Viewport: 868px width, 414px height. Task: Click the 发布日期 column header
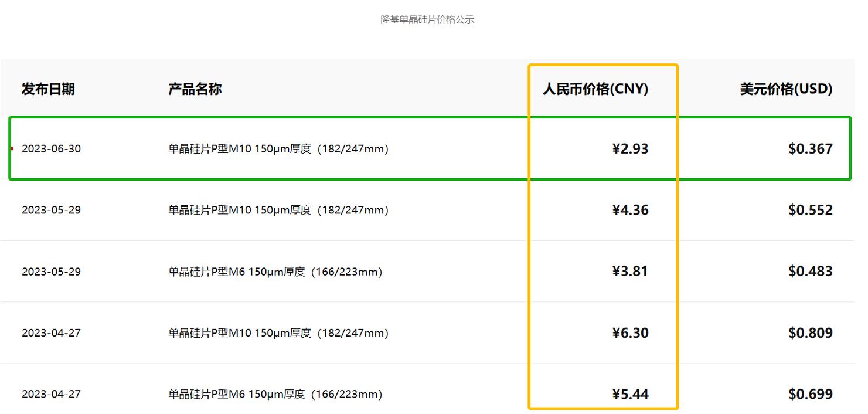pyautogui.click(x=48, y=89)
